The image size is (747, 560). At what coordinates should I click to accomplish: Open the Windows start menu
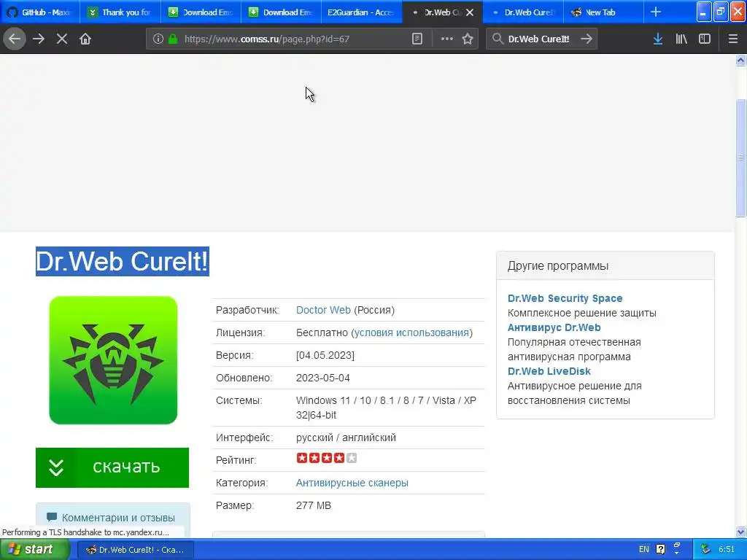pyautogui.click(x=35, y=550)
